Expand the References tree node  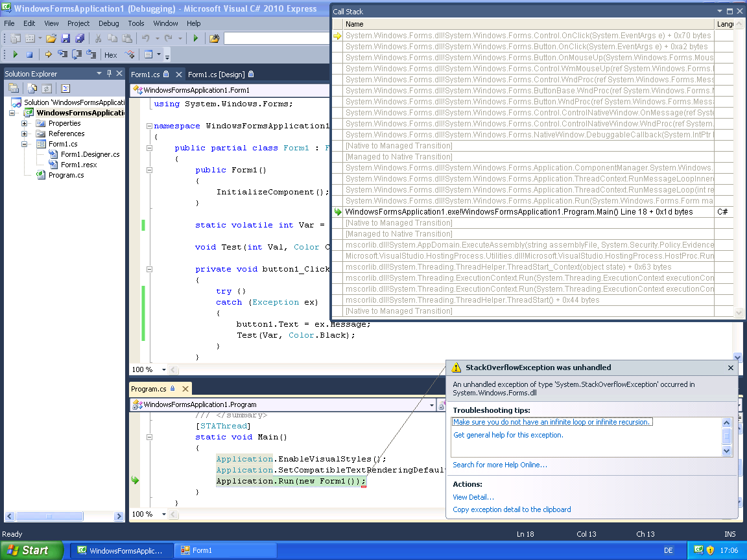point(24,134)
